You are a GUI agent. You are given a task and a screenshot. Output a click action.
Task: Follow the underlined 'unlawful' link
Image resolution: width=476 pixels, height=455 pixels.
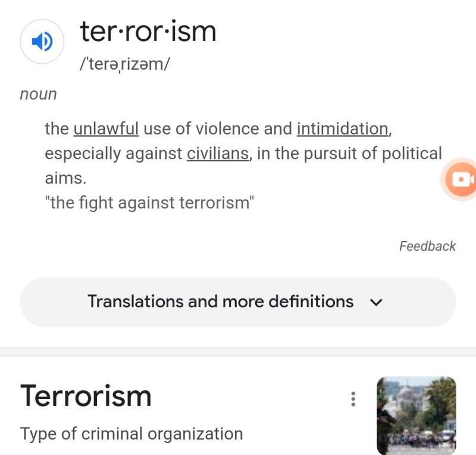(106, 129)
